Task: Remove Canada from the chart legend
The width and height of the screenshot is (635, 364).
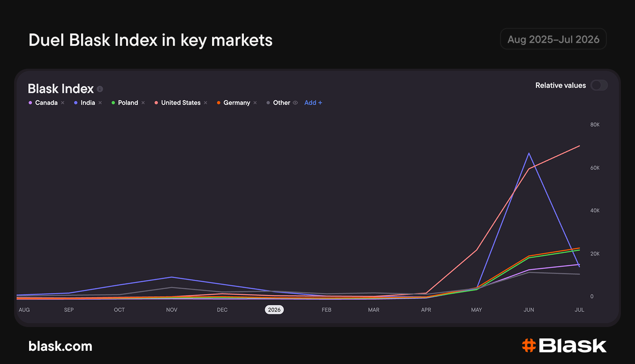Action: [x=63, y=103]
